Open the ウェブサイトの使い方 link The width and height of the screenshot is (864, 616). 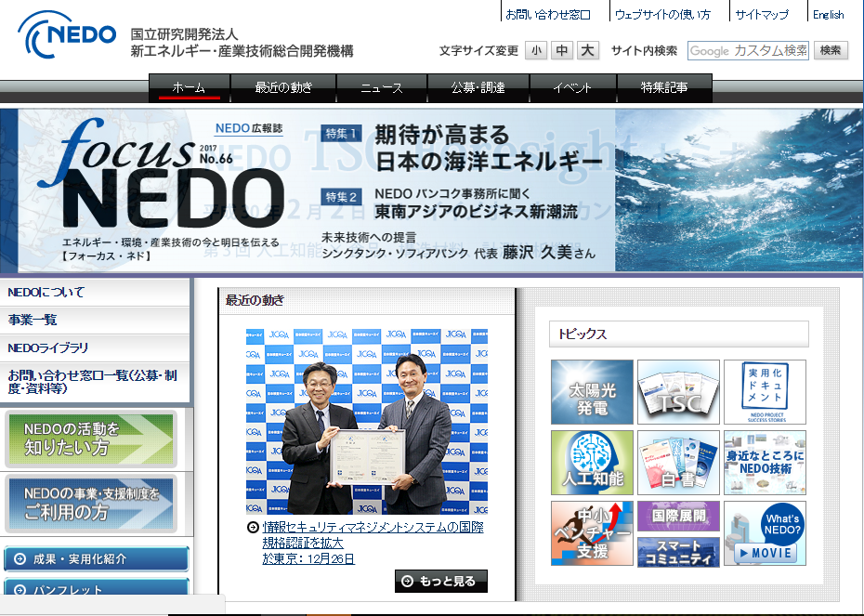[663, 15]
